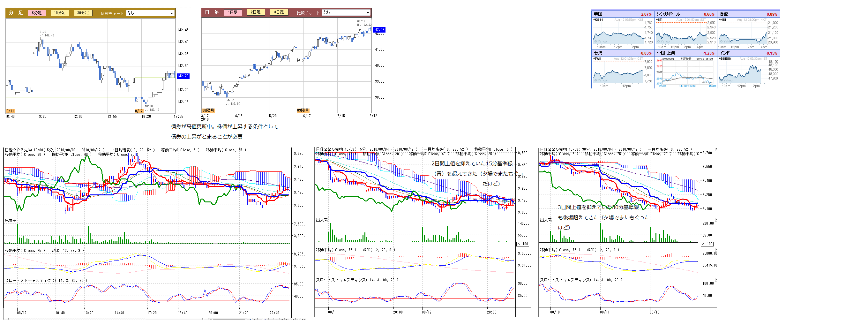Click ×100 scale box on 30-min chart

(x=707, y=244)
